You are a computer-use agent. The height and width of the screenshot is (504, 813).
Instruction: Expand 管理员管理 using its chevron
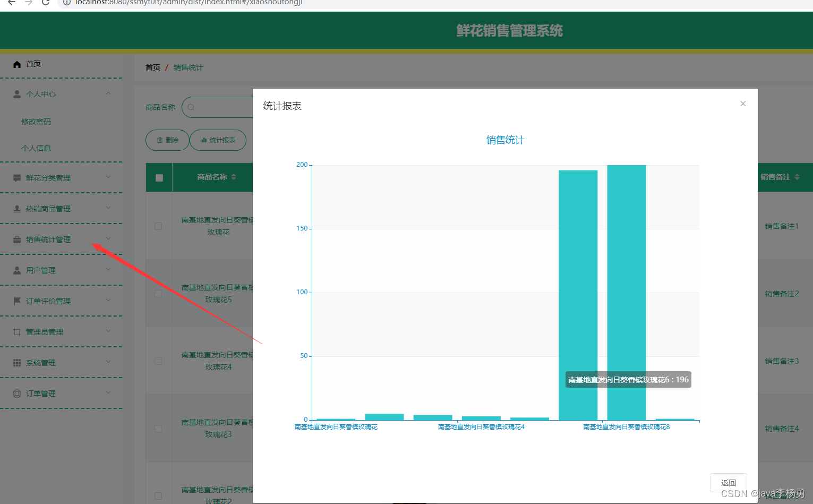click(108, 331)
